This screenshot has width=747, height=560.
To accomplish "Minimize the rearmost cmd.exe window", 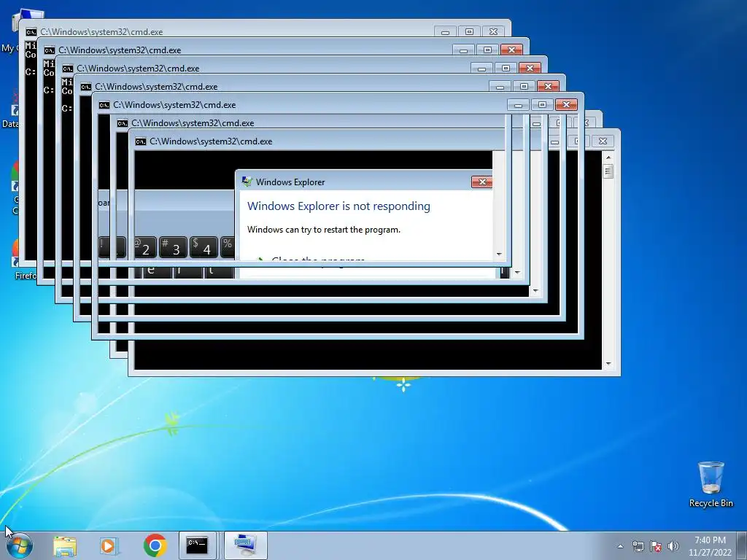I will click(445, 32).
